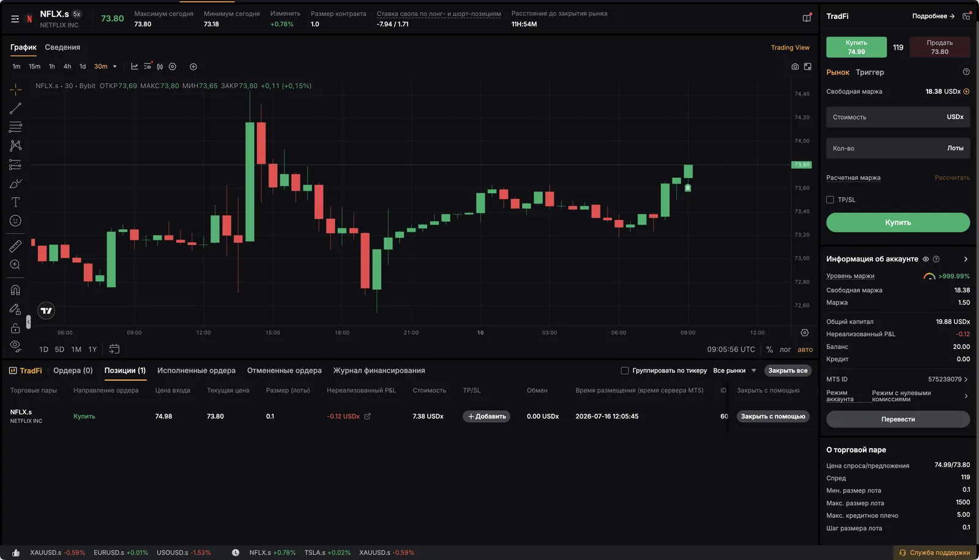The image size is (979, 560).
Task: Click the help icon beside Триггер
Action: pos(966,72)
